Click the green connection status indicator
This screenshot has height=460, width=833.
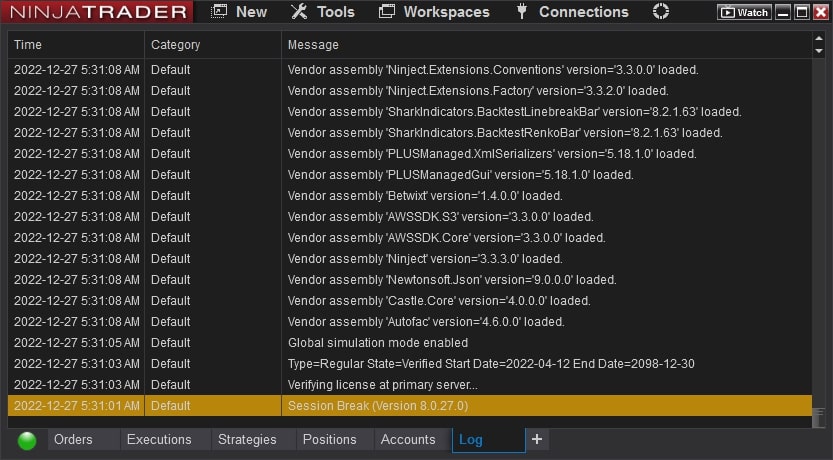(27, 440)
